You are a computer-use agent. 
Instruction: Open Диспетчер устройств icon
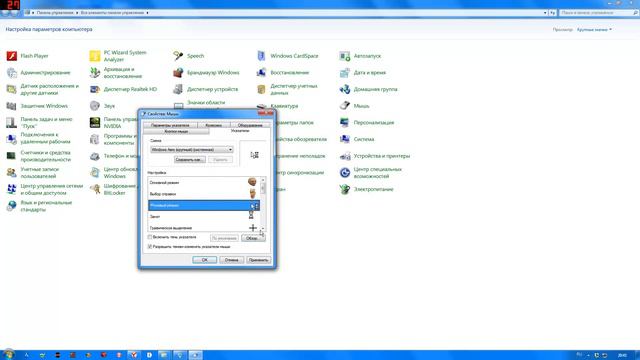click(x=178, y=89)
